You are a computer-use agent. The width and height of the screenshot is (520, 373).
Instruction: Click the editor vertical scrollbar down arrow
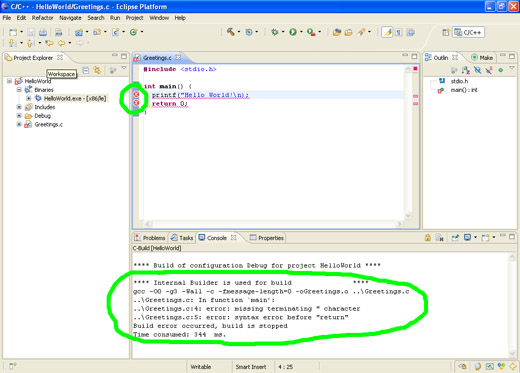point(408,215)
